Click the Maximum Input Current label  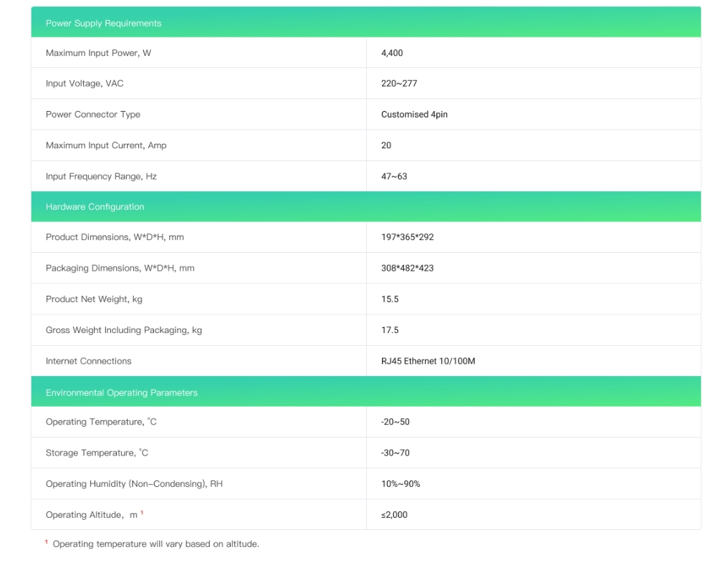coord(106,145)
